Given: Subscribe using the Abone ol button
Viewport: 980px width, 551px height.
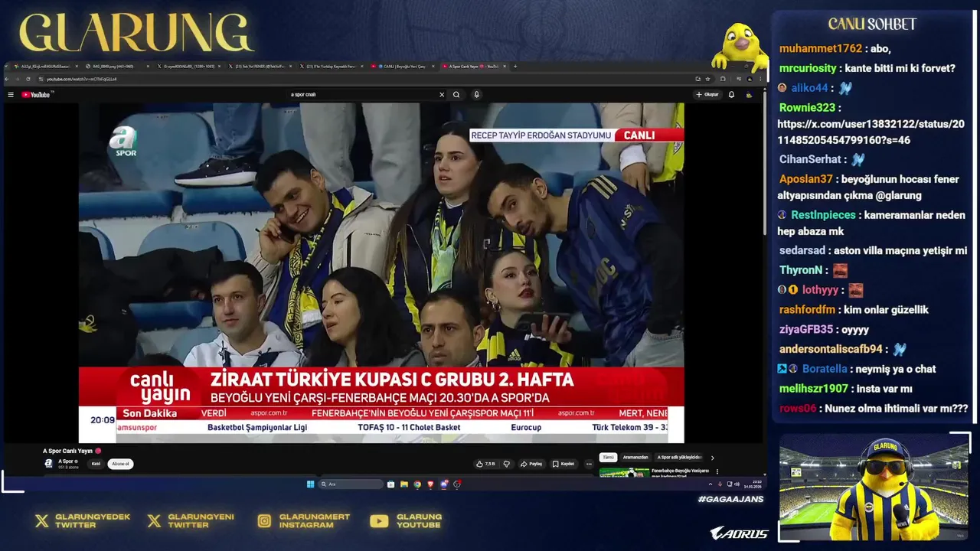Looking at the screenshot, I should click(x=120, y=464).
